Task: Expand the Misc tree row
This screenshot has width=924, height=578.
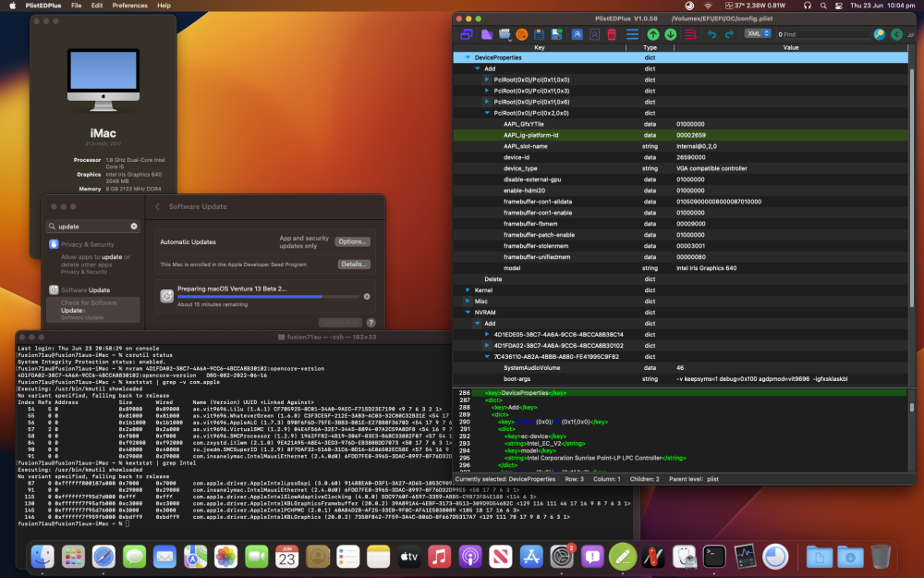Action: tap(468, 301)
